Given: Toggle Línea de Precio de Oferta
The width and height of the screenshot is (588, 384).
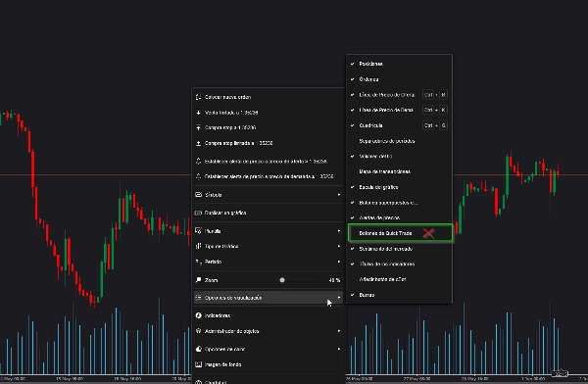Looking at the screenshot, I should 400,95.
